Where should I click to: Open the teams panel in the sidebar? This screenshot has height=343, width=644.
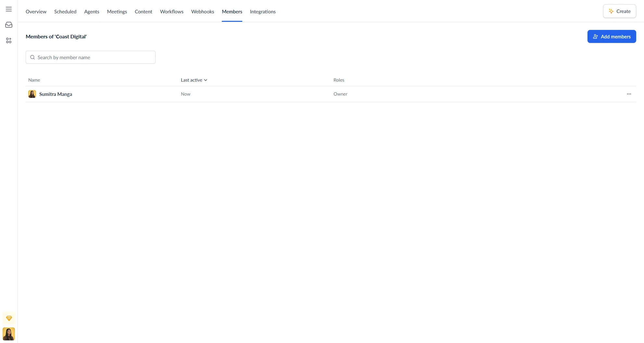coord(8,40)
